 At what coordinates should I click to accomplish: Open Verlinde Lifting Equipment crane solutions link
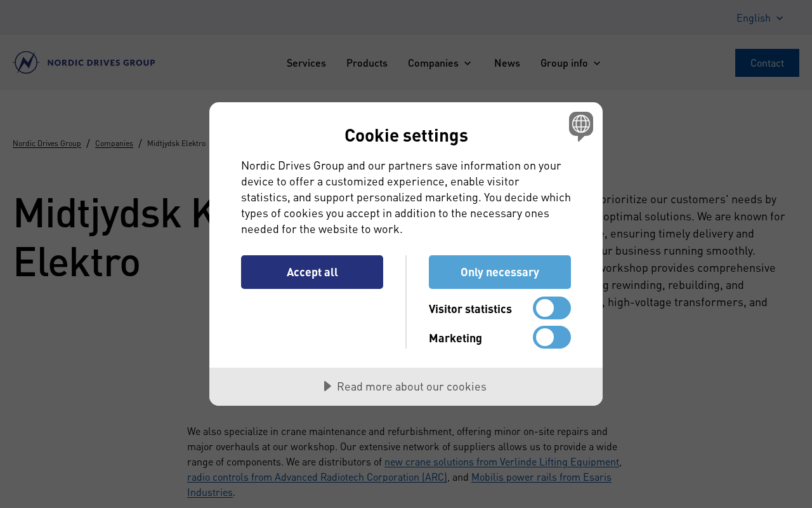501,462
